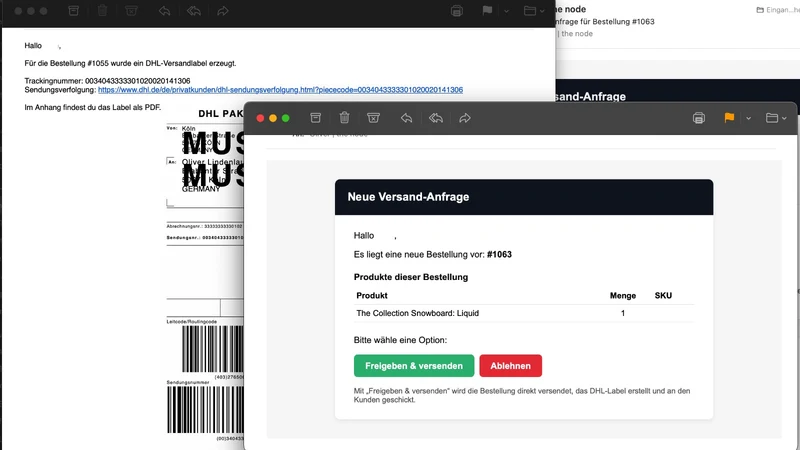
Task: Click the DHL label PDF preview
Action: click(205, 276)
